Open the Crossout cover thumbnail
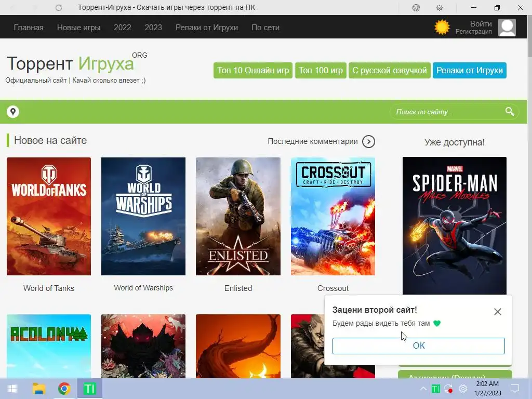 click(333, 216)
